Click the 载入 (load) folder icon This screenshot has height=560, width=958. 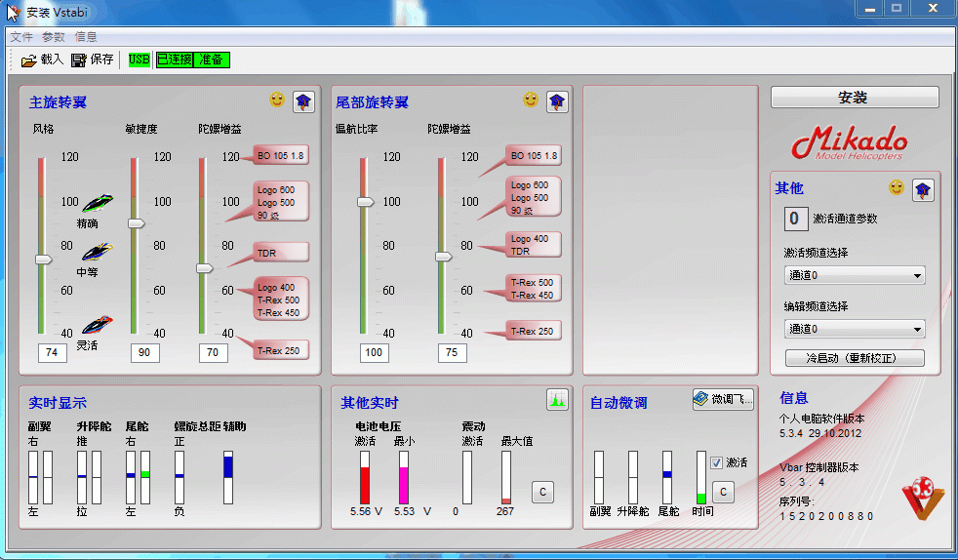[29, 60]
